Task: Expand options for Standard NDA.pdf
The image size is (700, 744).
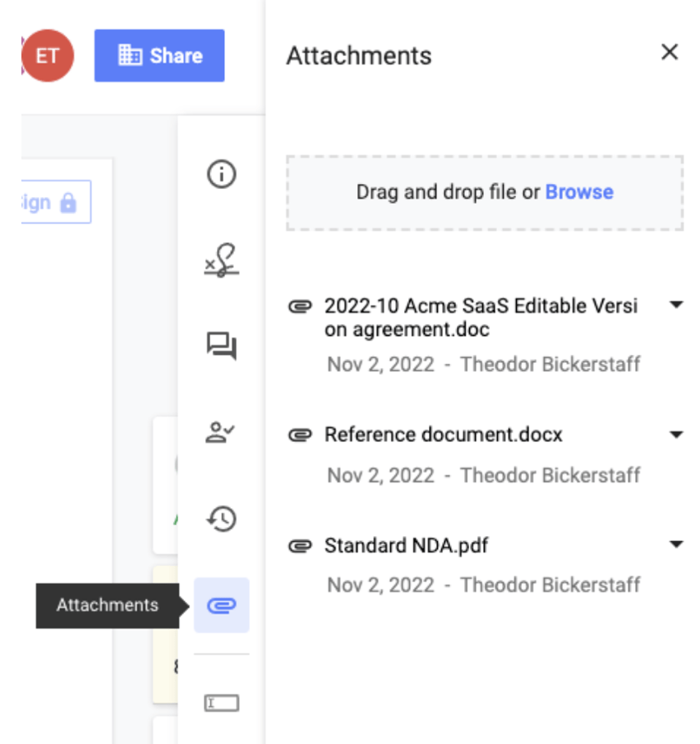Action: point(676,544)
